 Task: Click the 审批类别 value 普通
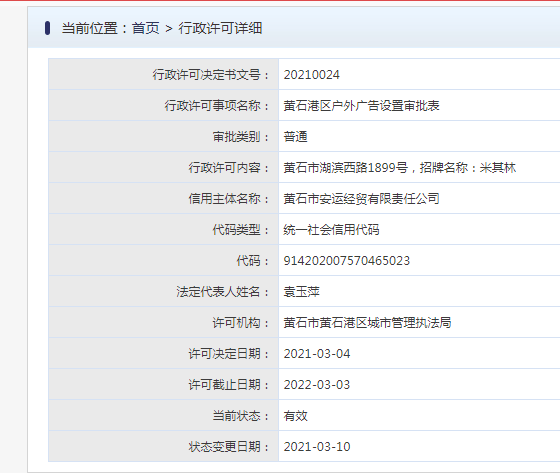click(295, 137)
